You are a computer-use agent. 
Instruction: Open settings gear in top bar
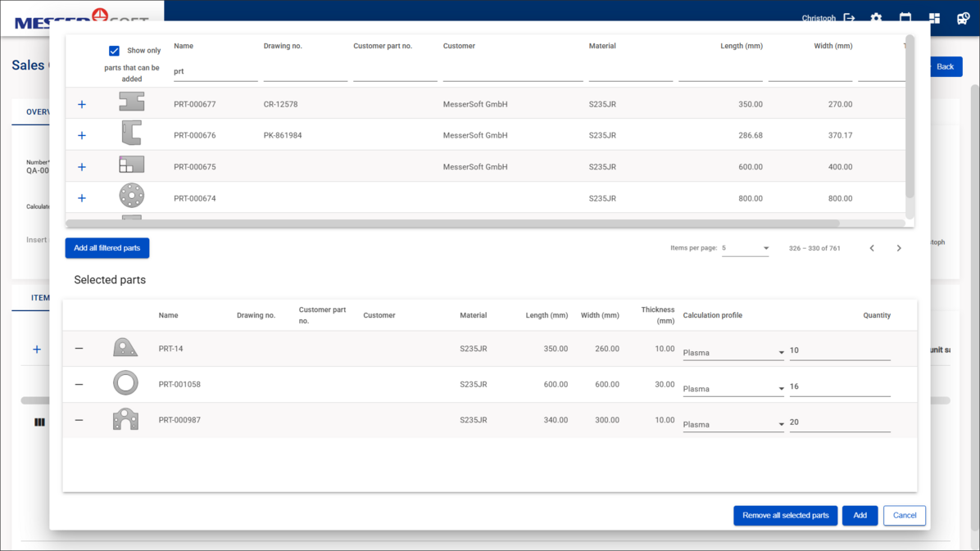coord(876,18)
